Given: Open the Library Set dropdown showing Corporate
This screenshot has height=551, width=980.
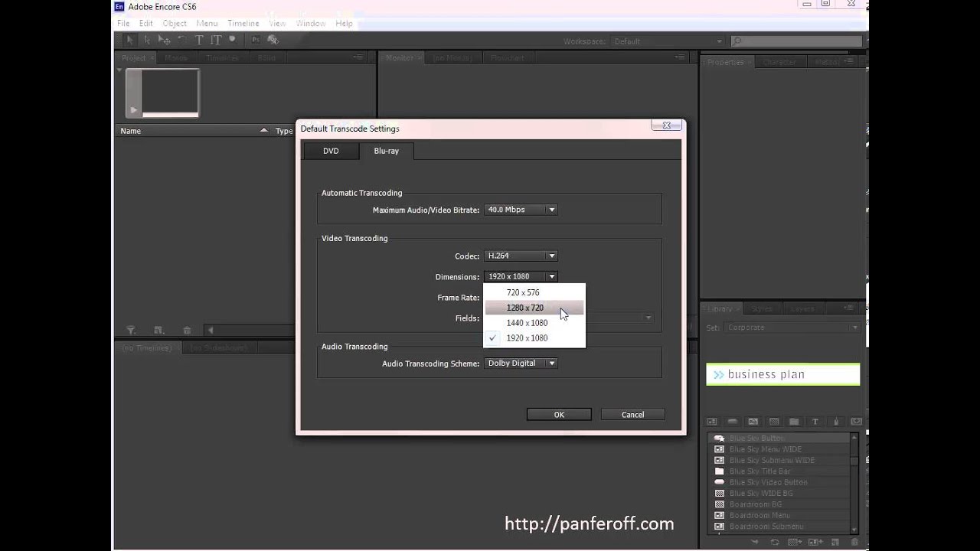Looking at the screenshot, I should point(792,328).
